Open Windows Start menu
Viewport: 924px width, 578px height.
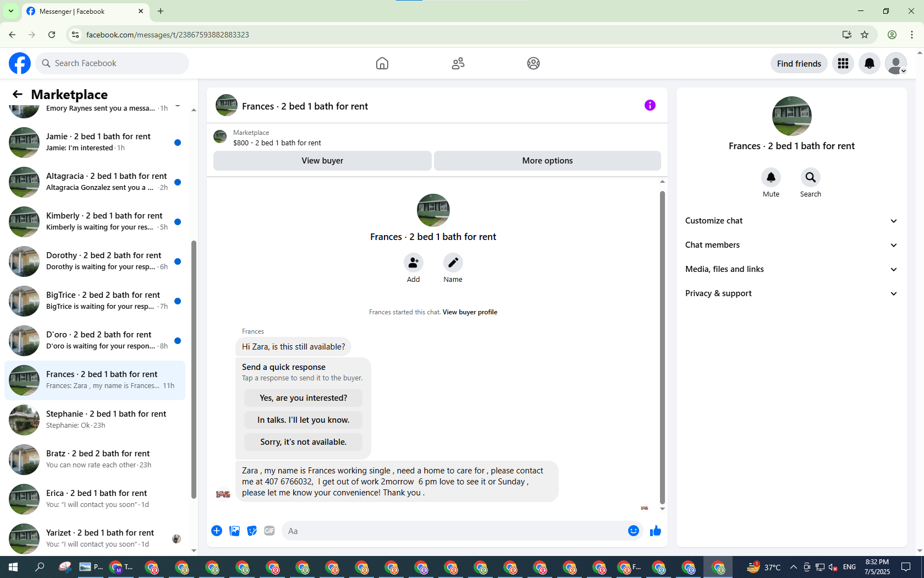tap(13, 567)
